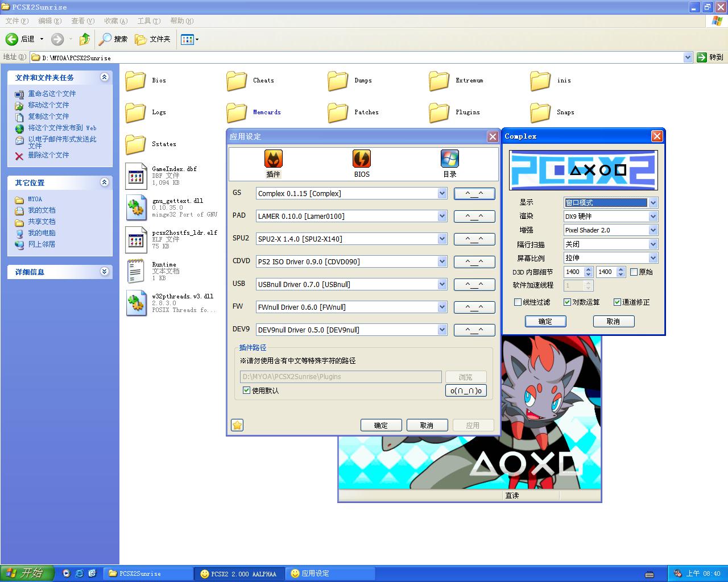728x582 pixels.
Task: Open the 目录 (Folders) icon tab
Action: pyautogui.click(x=449, y=163)
